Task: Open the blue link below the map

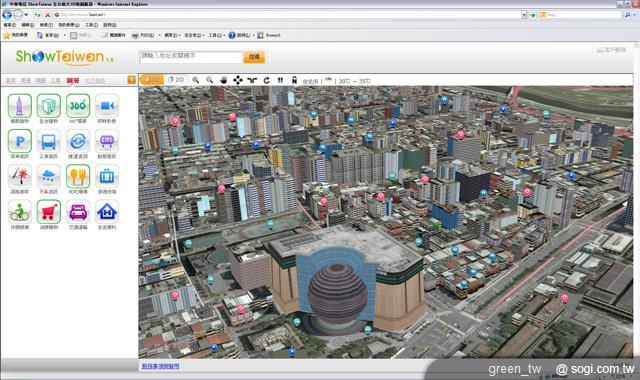Action: point(160,367)
